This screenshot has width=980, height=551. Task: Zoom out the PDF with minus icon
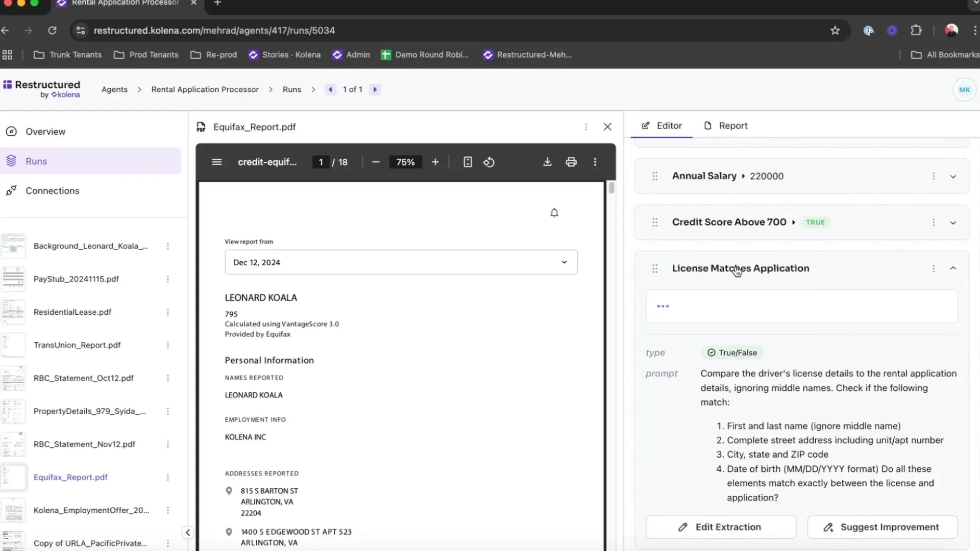coord(376,162)
